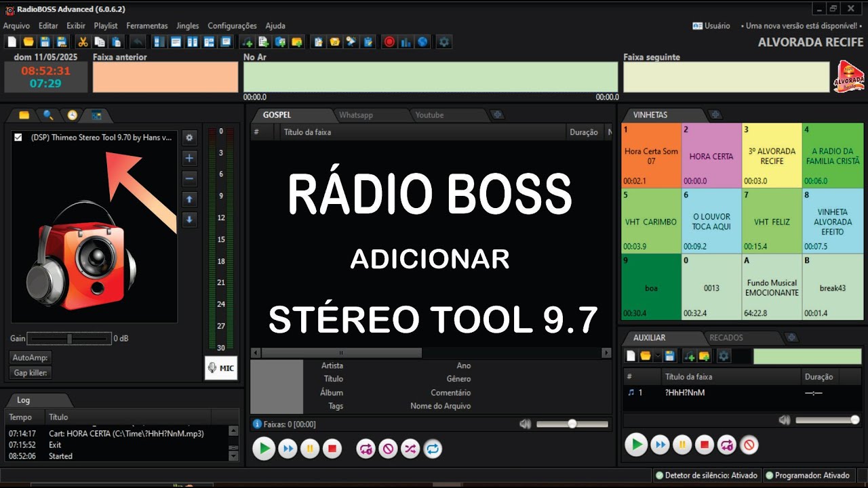Open settings gear in main toolbar
This screenshot has height=488, width=868.
(x=444, y=42)
